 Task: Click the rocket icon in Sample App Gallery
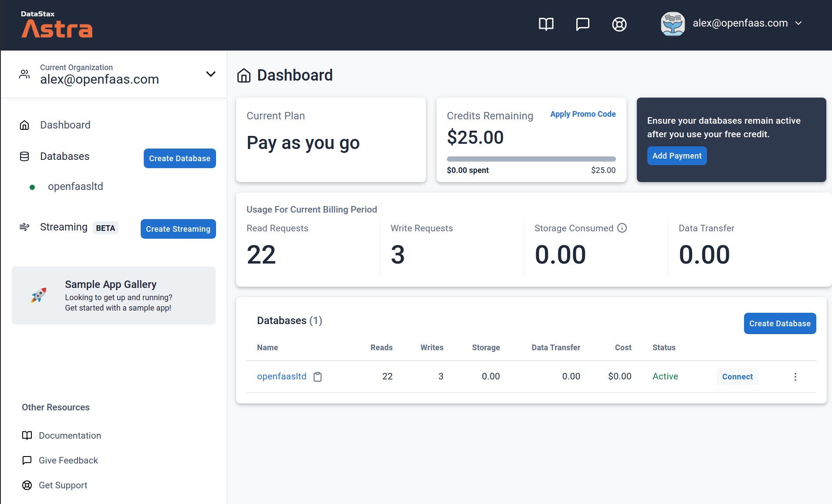pyautogui.click(x=38, y=295)
